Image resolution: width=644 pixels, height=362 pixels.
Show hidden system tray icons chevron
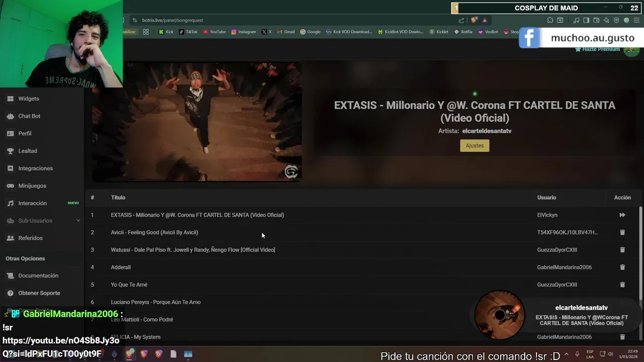click(567, 354)
